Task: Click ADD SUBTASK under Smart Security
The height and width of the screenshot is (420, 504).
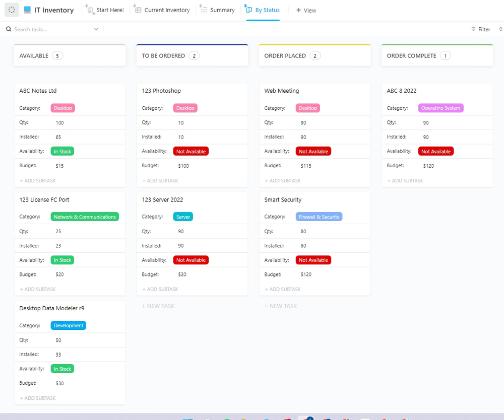Action: pyautogui.click(x=282, y=289)
